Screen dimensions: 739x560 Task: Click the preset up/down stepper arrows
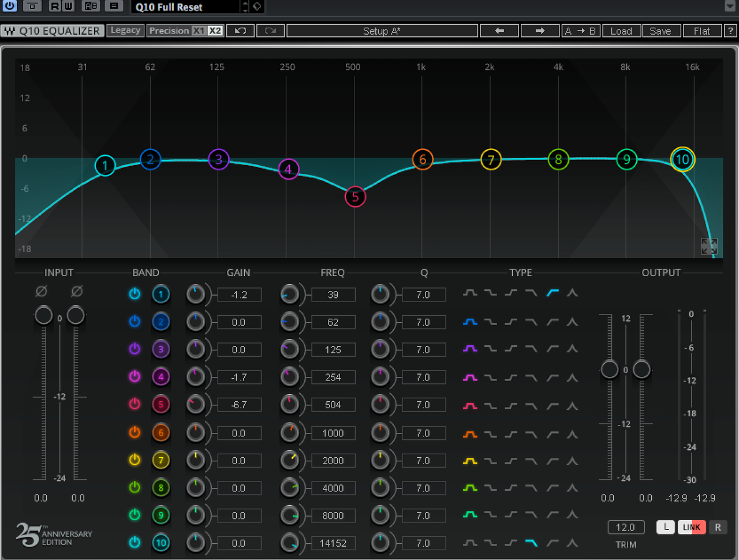245,6
